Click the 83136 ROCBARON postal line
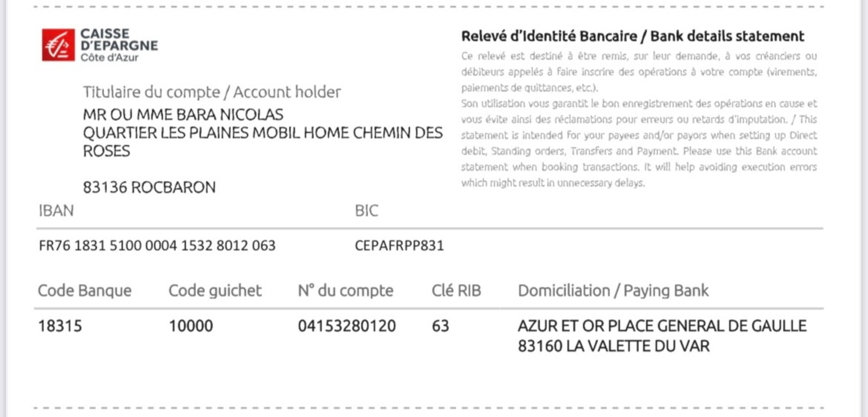This screenshot has width=868, height=417. pyautogui.click(x=149, y=187)
